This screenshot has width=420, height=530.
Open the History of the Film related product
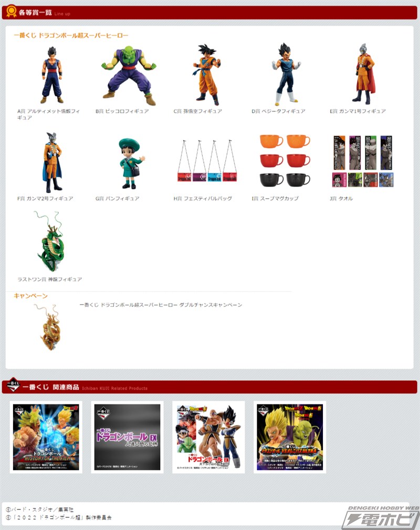46,437
